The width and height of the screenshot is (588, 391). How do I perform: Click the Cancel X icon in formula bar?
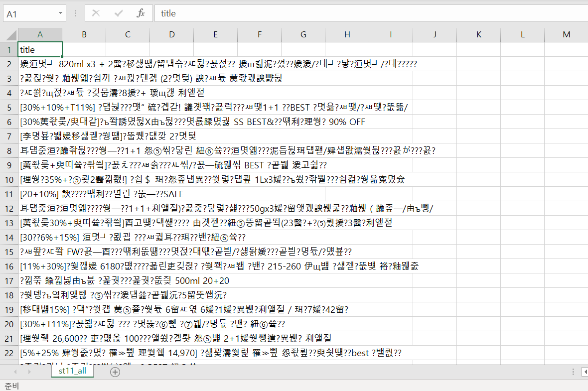(96, 13)
